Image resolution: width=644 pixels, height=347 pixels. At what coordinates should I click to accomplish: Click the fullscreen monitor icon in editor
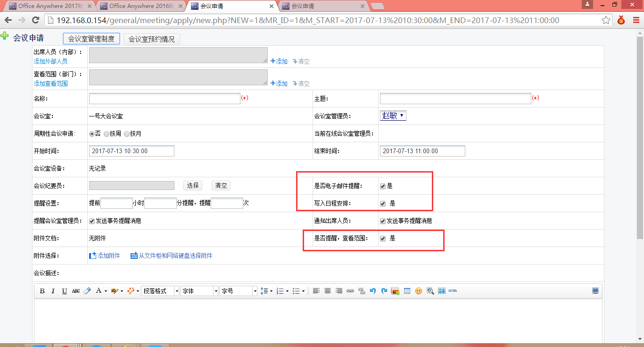[595, 291]
